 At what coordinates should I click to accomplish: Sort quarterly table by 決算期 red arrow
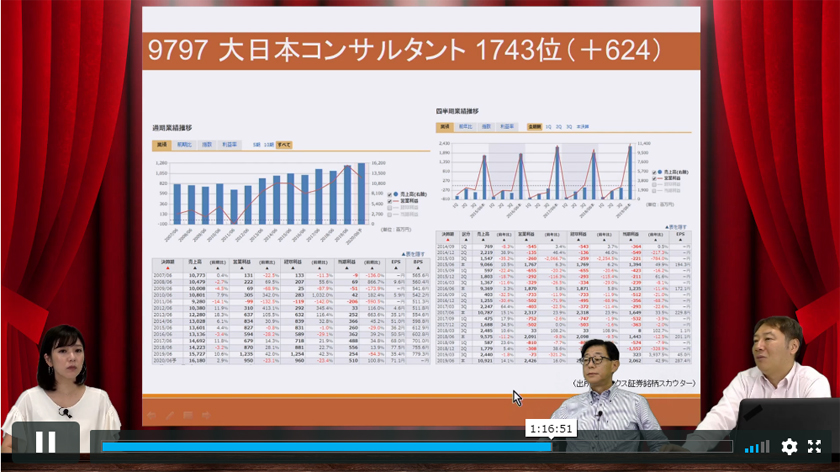pyautogui.click(x=448, y=240)
